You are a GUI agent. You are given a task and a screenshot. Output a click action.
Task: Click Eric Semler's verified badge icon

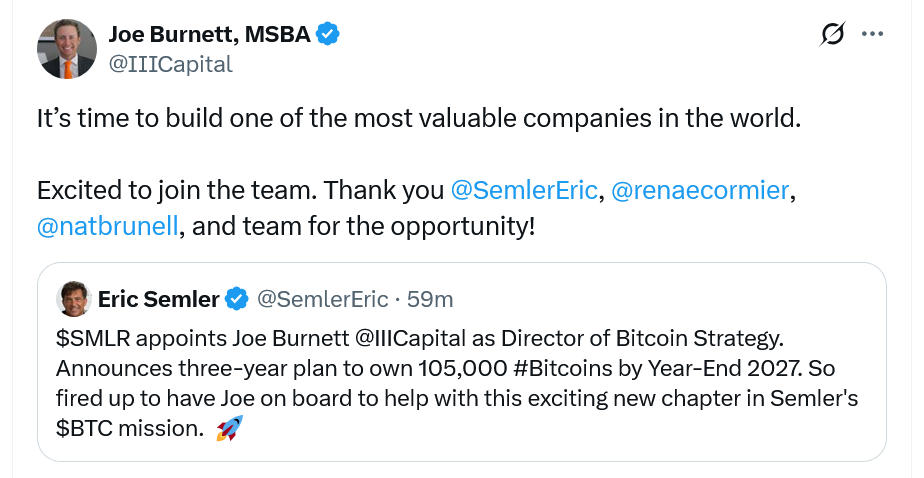tap(236, 298)
